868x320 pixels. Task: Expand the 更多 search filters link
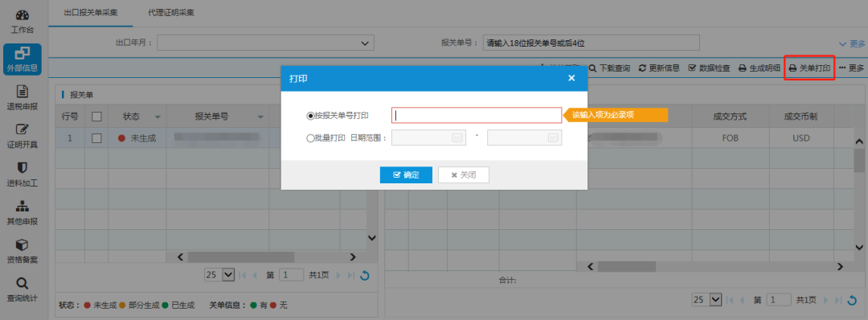pyautogui.click(x=851, y=43)
